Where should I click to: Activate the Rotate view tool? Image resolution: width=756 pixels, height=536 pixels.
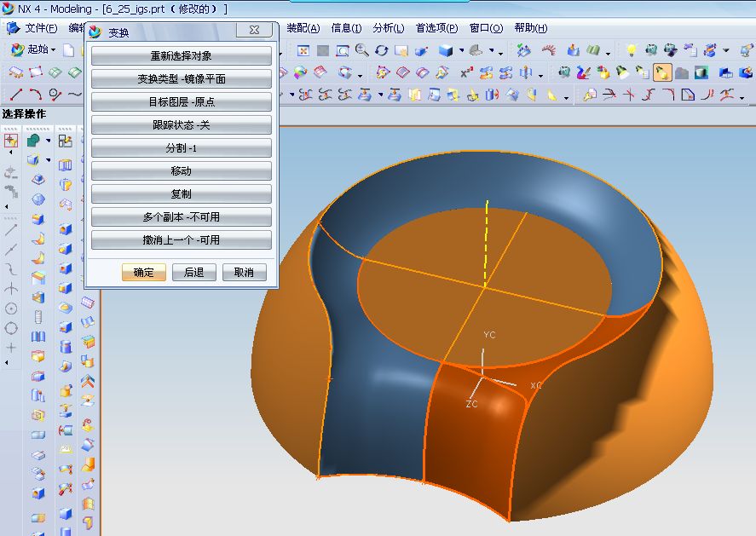pos(381,50)
